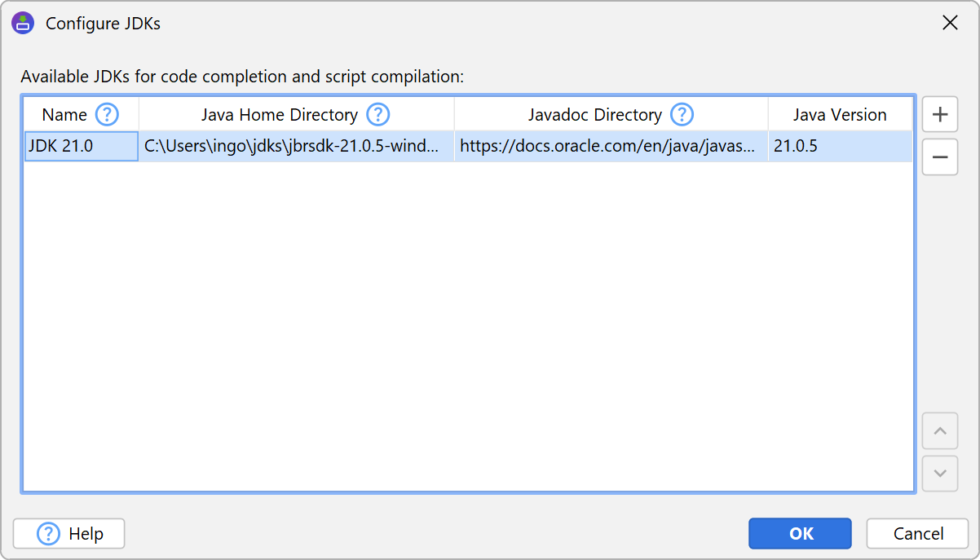Click help icon beside Java Home Directory

[377, 115]
